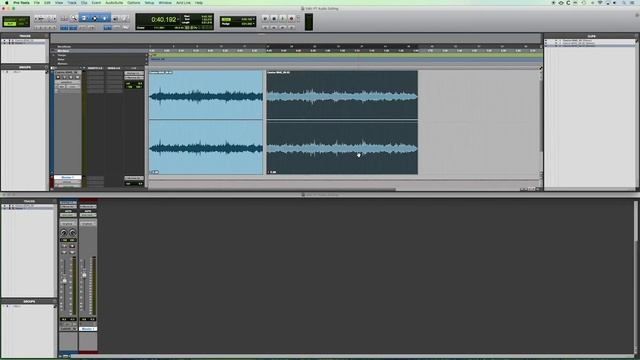640x360 pixels.
Task: Select the Selector tool in the toolbar
Action: 94,18
